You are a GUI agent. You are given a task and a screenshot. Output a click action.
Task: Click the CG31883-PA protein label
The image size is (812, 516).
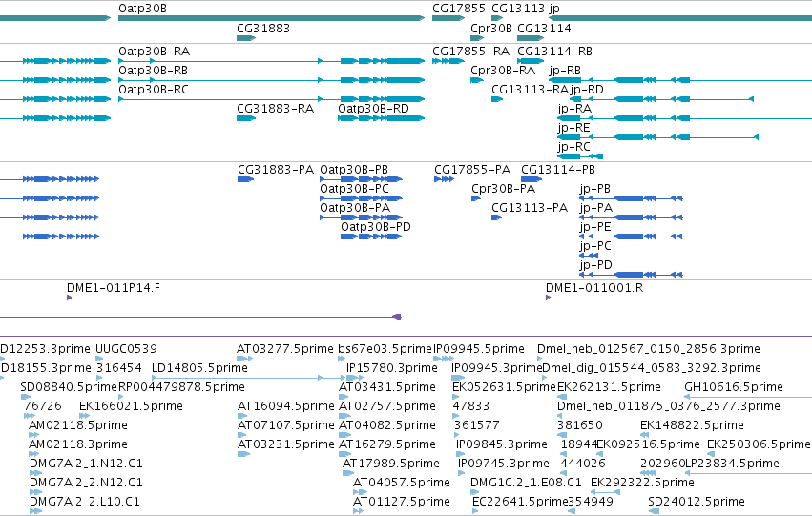tap(276, 170)
